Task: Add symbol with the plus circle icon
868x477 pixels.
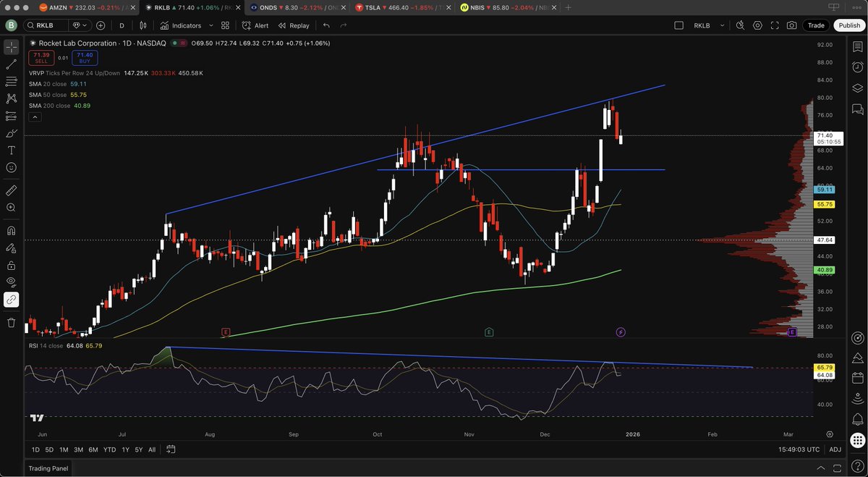Action: [101, 25]
